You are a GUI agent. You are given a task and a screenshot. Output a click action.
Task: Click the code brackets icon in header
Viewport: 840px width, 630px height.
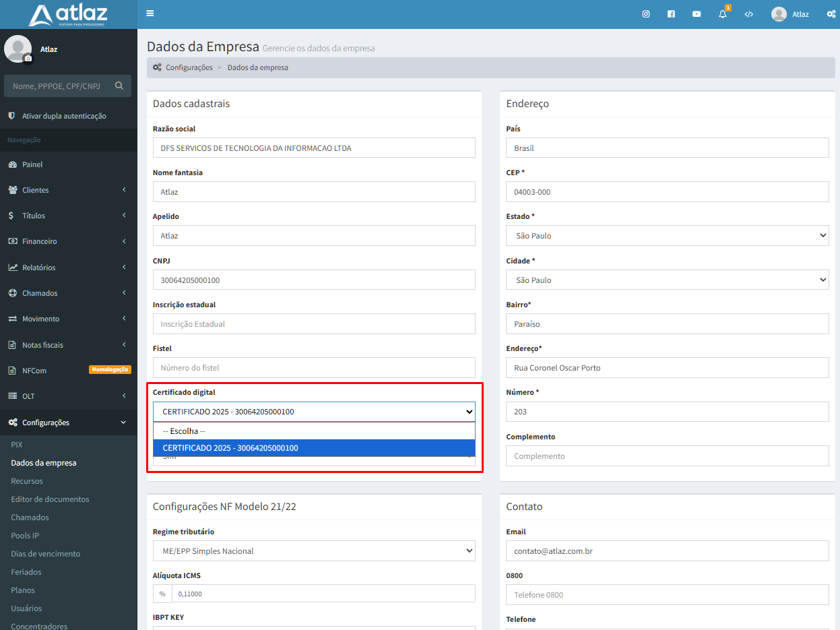748,14
